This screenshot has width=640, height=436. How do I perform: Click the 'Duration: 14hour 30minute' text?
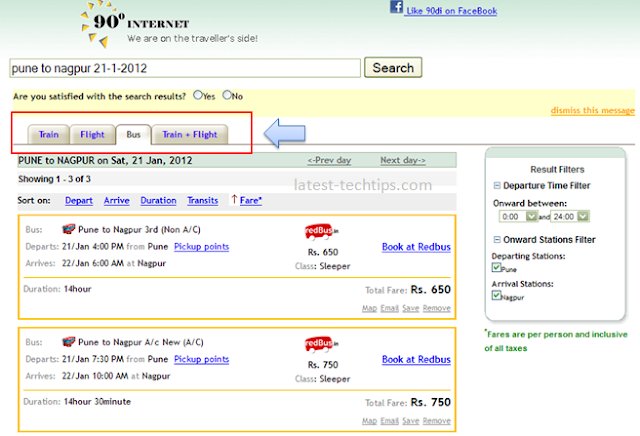coord(77,402)
